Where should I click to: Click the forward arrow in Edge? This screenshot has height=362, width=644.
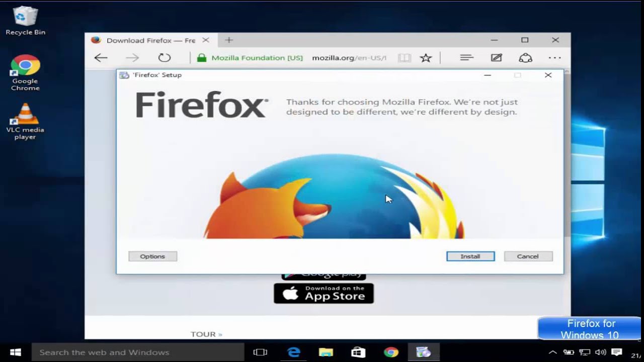tap(132, 58)
